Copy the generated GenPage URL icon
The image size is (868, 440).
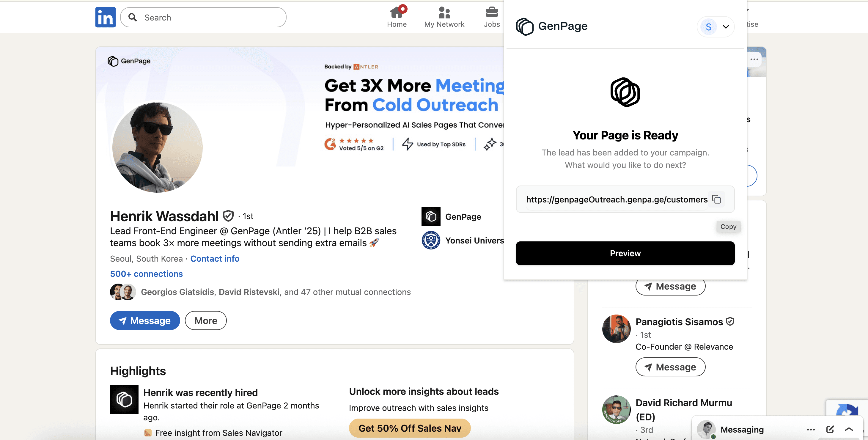[x=716, y=199]
